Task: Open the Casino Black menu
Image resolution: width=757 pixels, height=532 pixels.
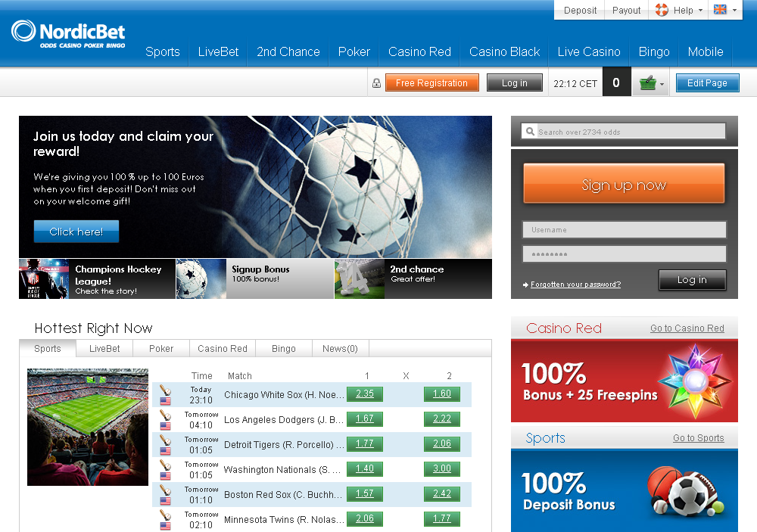Action: pos(504,51)
